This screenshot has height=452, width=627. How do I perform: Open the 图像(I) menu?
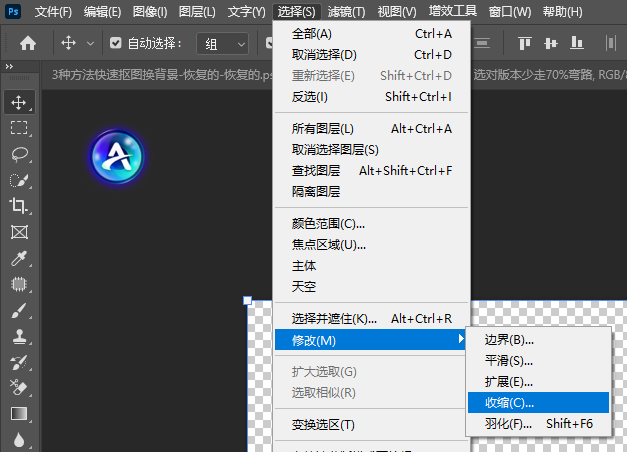pyautogui.click(x=150, y=12)
